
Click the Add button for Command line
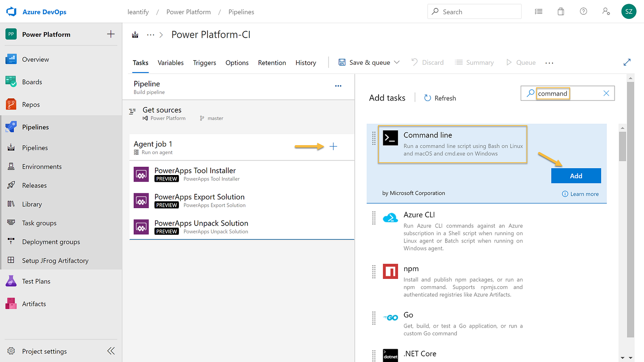point(576,176)
